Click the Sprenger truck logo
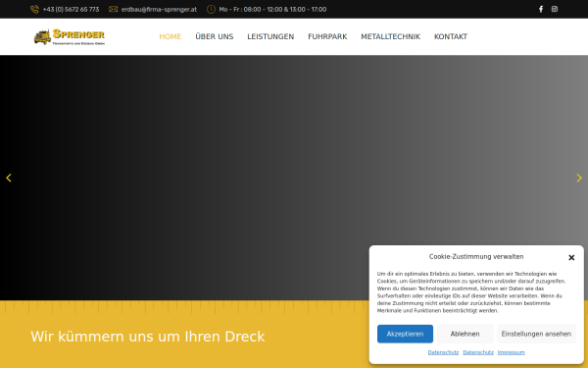 (70, 37)
